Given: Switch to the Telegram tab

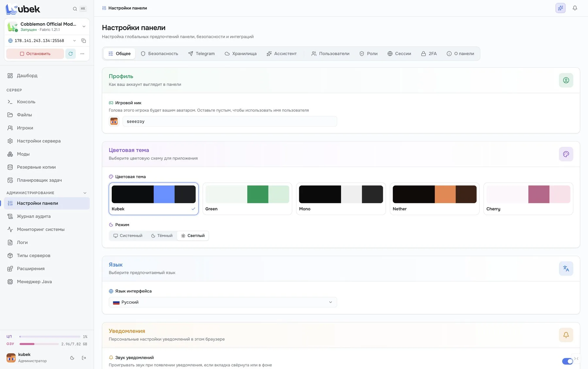Looking at the screenshot, I should [x=202, y=54].
